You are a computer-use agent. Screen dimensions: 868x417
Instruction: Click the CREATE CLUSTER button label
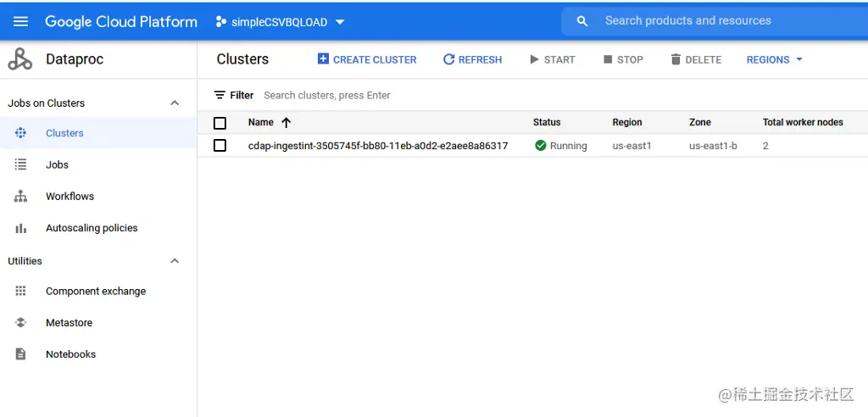pos(375,60)
